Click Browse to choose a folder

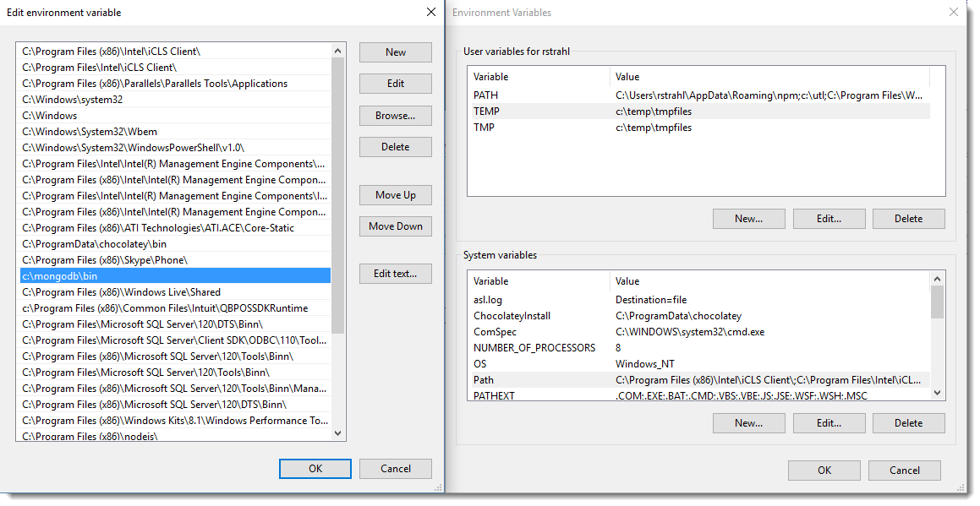[395, 116]
